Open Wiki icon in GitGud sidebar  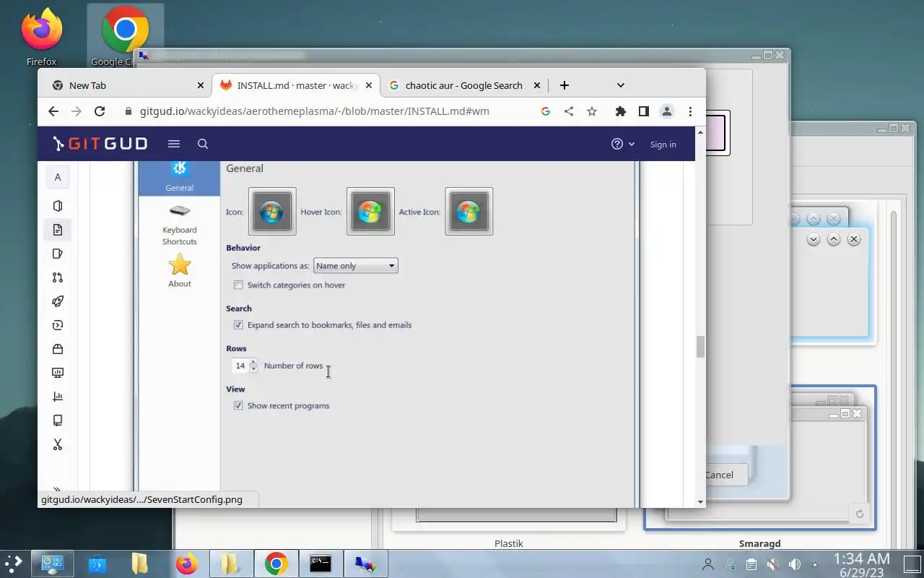58,420
